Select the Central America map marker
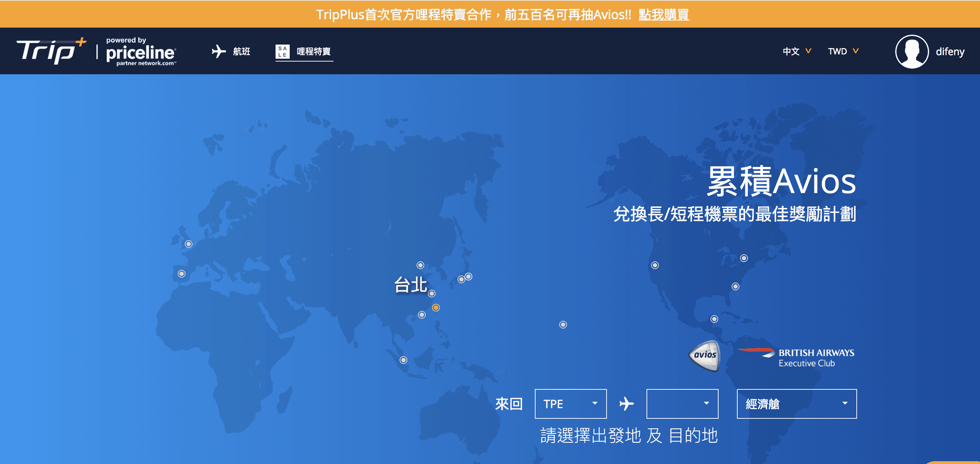 pos(714,319)
